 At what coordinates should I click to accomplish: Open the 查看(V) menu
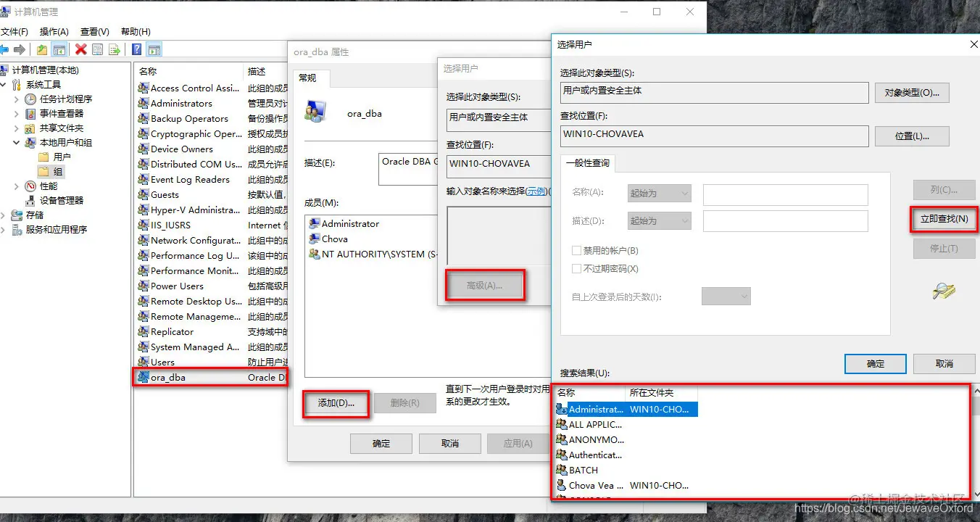pyautogui.click(x=95, y=32)
